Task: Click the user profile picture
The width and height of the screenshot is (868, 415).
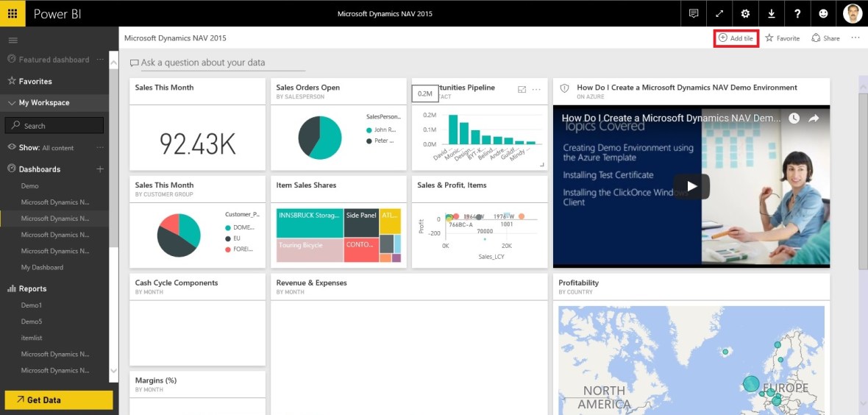Action: [x=852, y=13]
